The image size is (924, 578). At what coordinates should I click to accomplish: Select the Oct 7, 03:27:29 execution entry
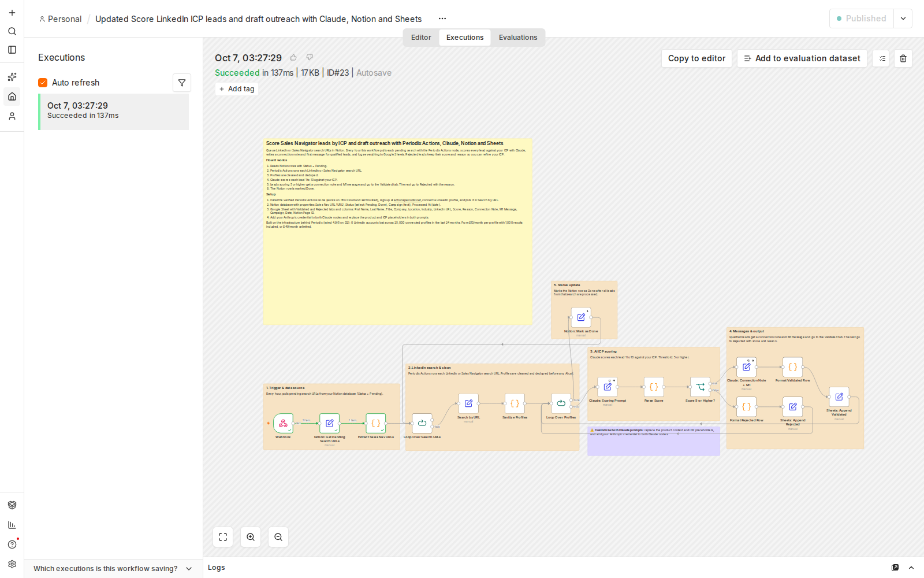coord(113,112)
